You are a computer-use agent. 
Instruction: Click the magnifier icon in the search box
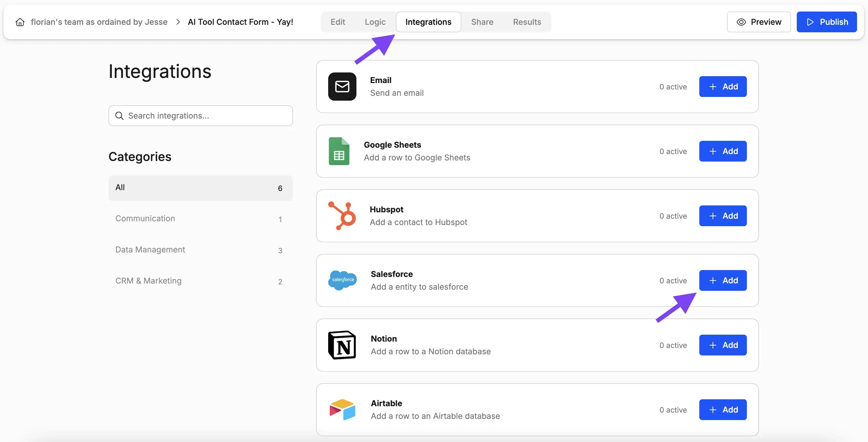[x=119, y=116]
